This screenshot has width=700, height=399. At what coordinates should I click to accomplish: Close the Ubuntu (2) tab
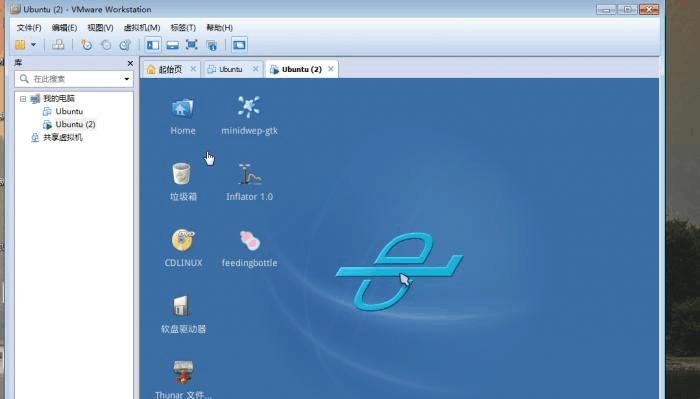(331, 69)
